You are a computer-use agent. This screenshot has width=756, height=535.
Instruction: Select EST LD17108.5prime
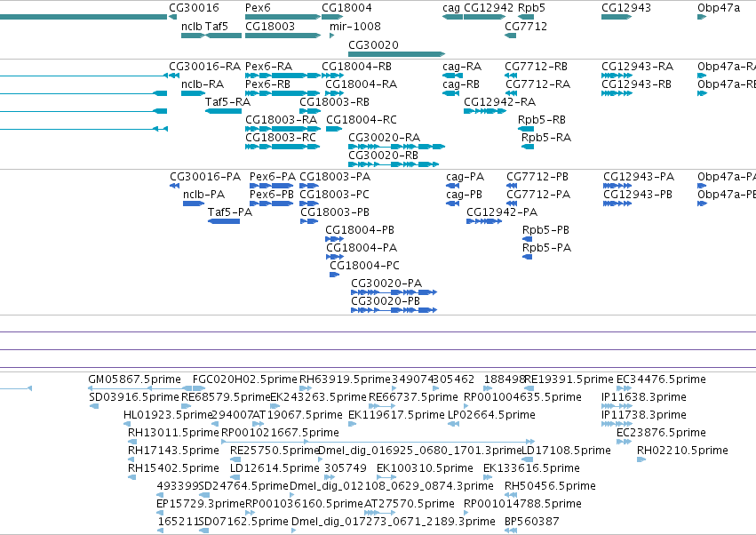566,451
